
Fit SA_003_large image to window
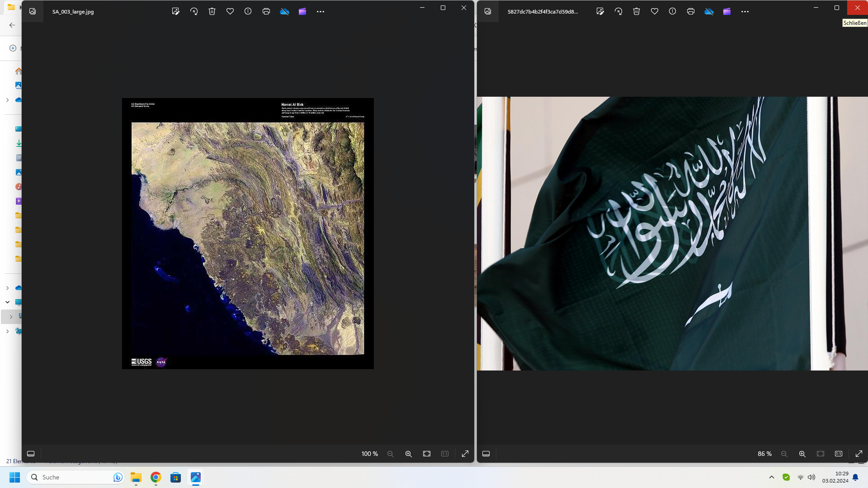427,454
